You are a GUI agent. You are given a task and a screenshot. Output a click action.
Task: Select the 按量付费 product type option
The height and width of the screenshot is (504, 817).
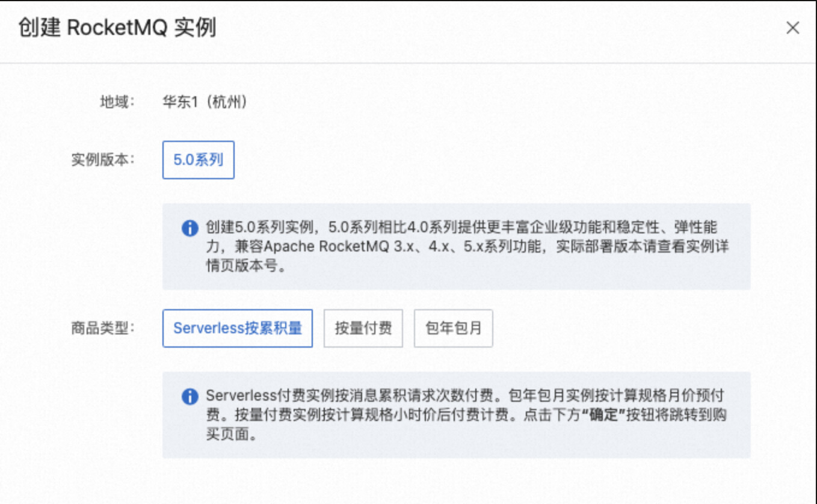tap(363, 328)
